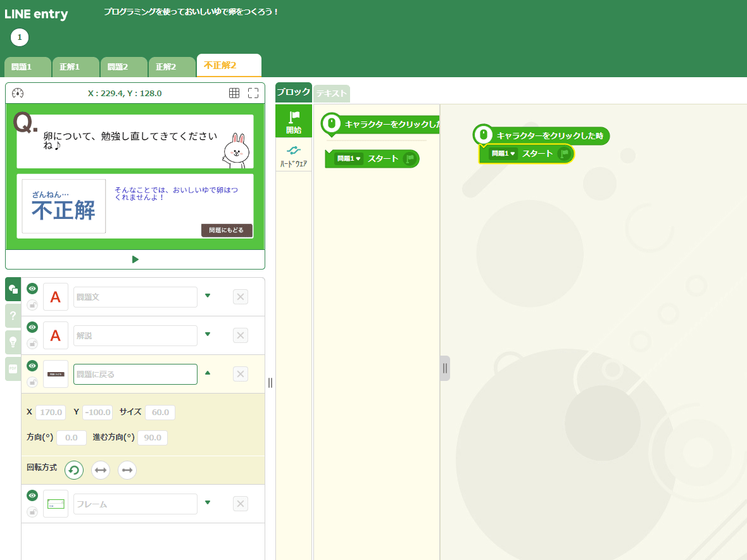Click the X position field 170.0
Viewport: 747px width, 560px height.
[51, 413]
